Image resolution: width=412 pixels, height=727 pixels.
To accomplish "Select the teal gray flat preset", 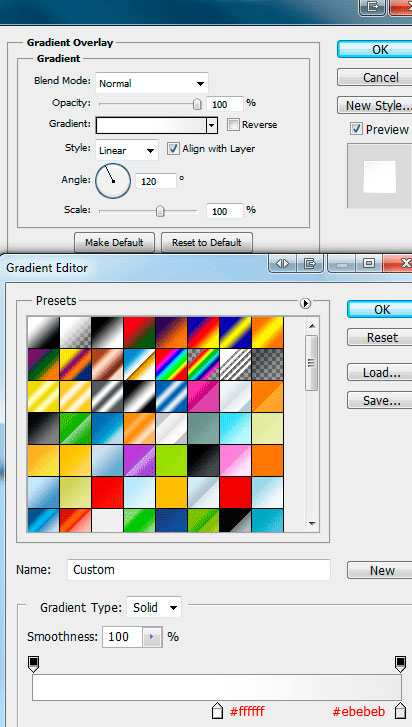I will pos(203,428).
